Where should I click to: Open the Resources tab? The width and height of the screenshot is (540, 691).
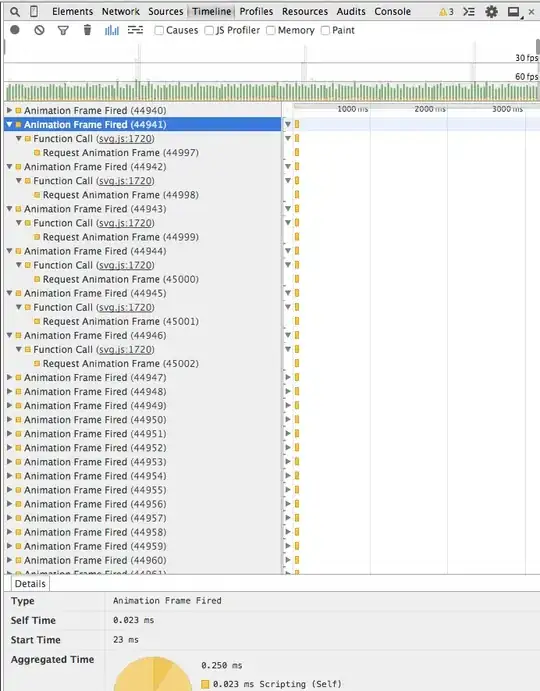tap(305, 11)
